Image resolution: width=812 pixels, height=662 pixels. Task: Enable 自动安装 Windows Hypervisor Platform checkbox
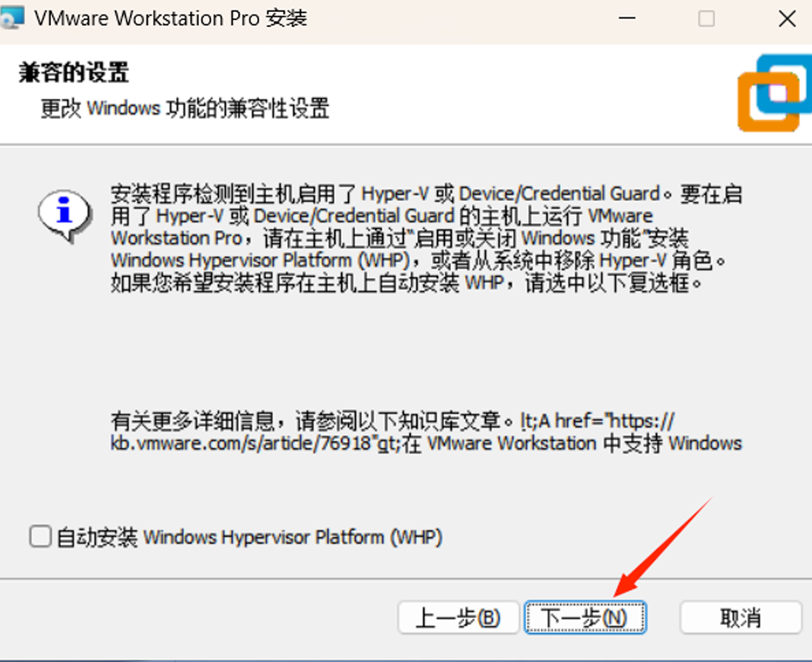(x=41, y=537)
